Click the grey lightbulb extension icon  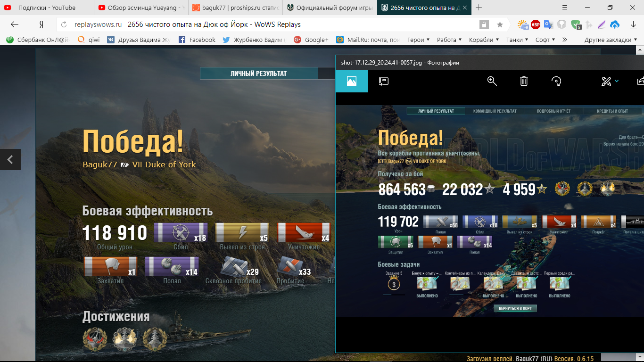click(x=561, y=25)
